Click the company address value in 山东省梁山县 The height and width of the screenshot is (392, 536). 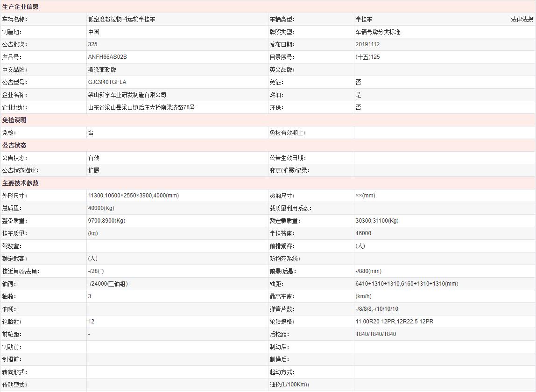click(141, 108)
